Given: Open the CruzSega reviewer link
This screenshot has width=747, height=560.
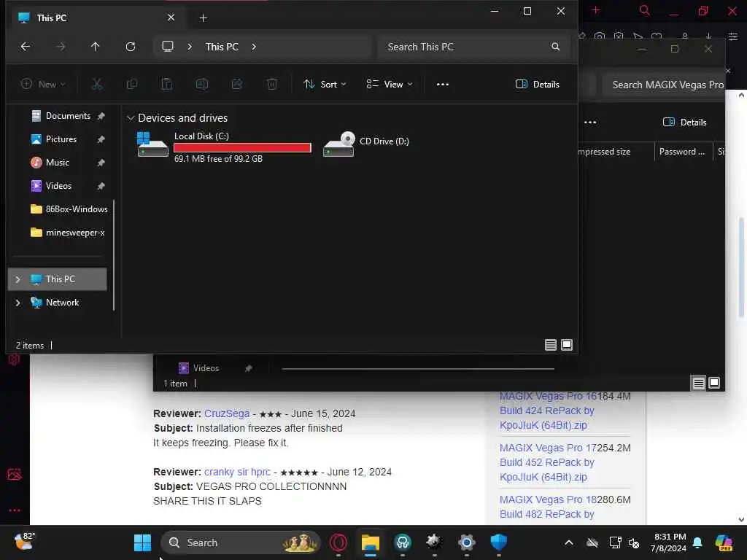Looking at the screenshot, I should 227,414.
